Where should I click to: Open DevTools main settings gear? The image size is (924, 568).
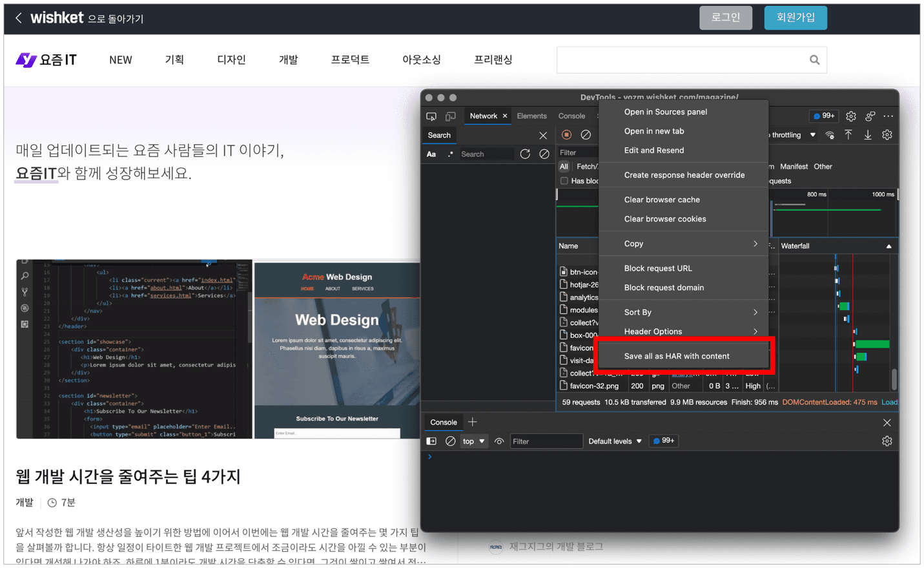point(851,116)
